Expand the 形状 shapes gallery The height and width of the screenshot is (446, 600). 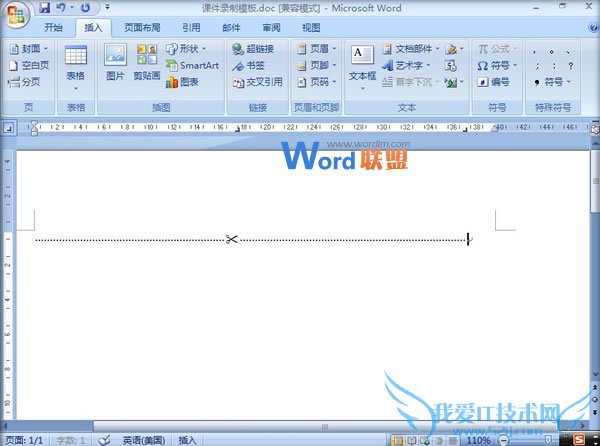click(186, 49)
